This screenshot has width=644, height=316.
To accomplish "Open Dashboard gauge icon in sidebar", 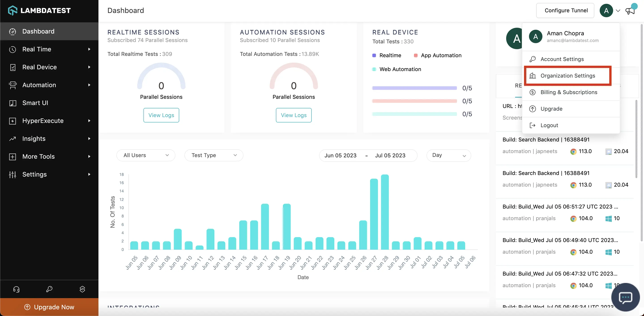I will pyautogui.click(x=13, y=32).
